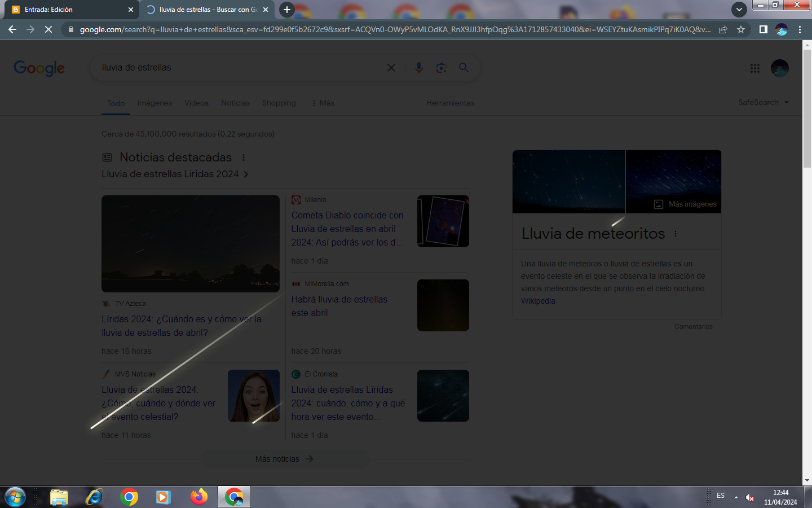The width and height of the screenshot is (812, 508).
Task: View site information via the padlock icon
Action: (x=70, y=29)
